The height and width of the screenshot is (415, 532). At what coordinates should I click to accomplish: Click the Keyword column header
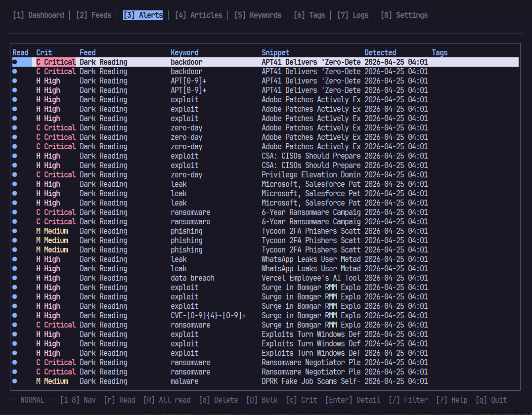184,52
